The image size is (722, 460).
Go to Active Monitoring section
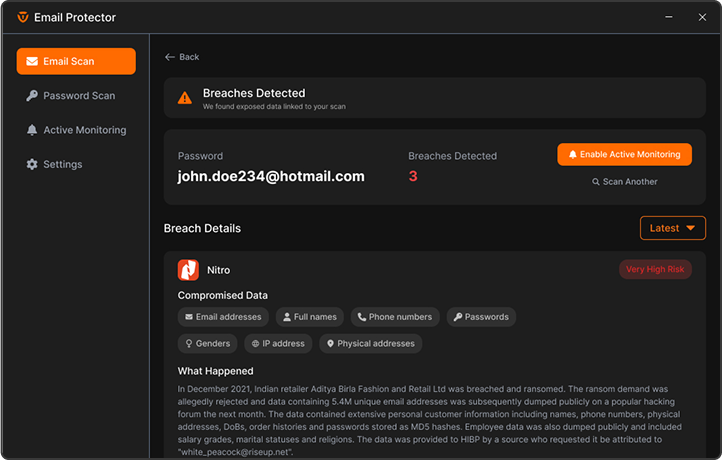pyautogui.click(x=84, y=130)
